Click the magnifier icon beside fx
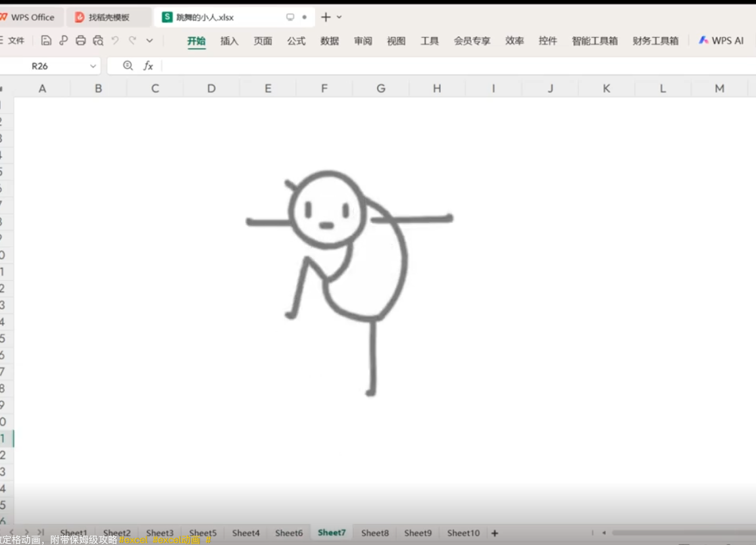 [128, 66]
